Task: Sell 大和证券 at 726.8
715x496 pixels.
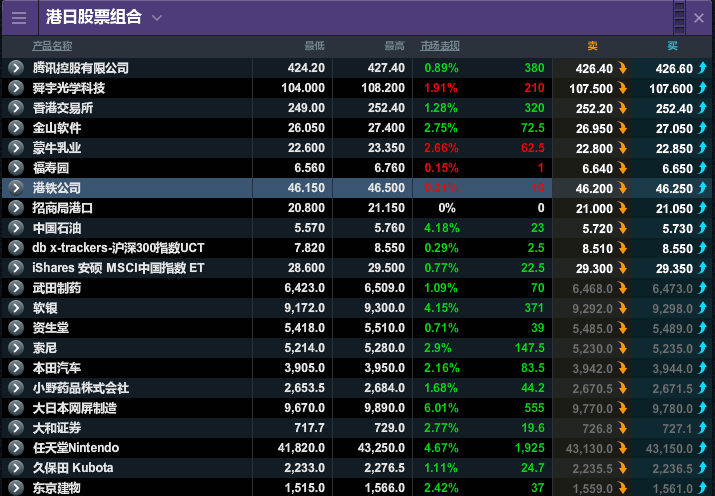Action: coord(592,429)
